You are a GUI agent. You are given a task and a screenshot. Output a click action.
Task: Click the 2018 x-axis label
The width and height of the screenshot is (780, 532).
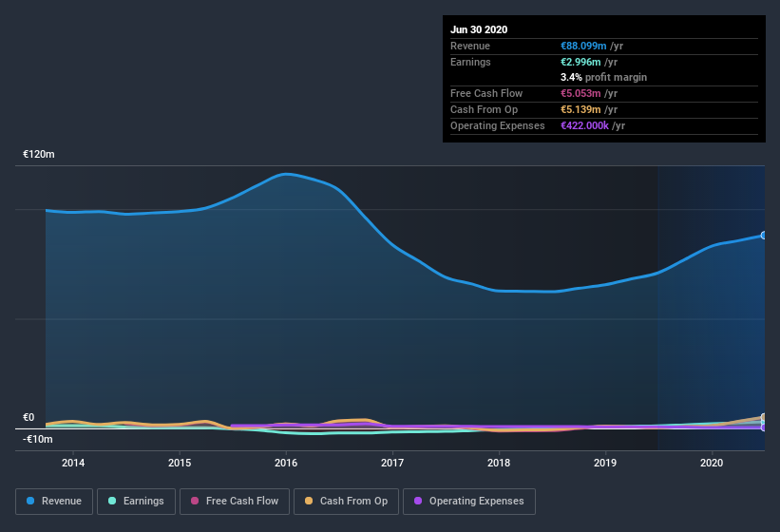(499, 463)
